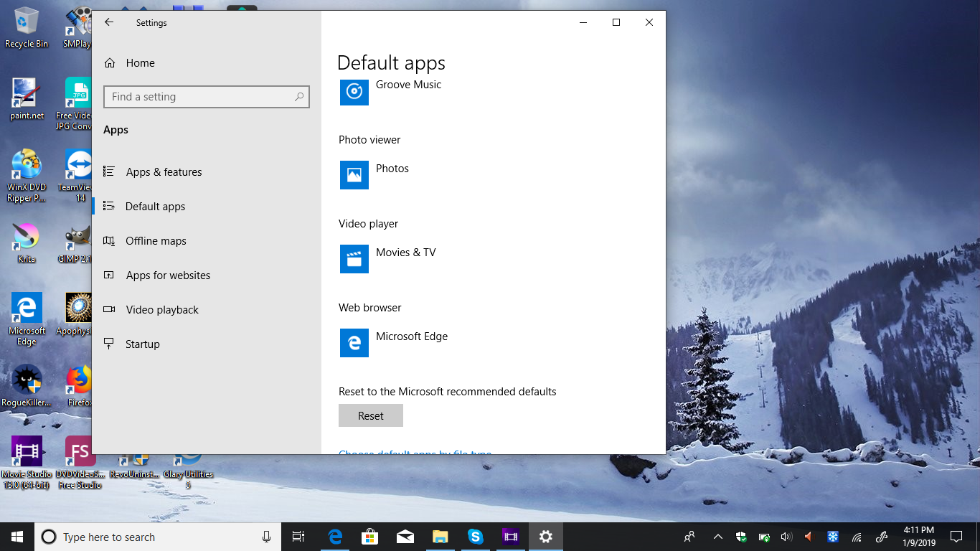980x551 pixels.
Task: Open the volume control in tray
Action: pyautogui.click(x=786, y=537)
